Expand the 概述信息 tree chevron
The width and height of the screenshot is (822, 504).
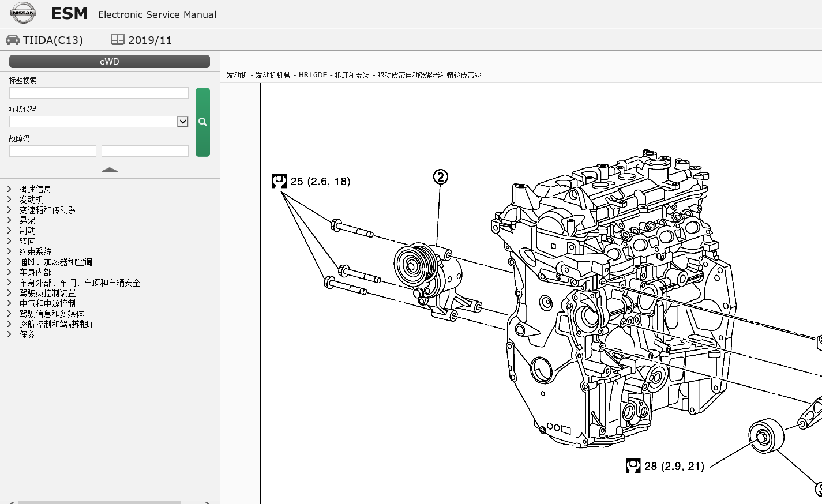pyautogui.click(x=9, y=189)
